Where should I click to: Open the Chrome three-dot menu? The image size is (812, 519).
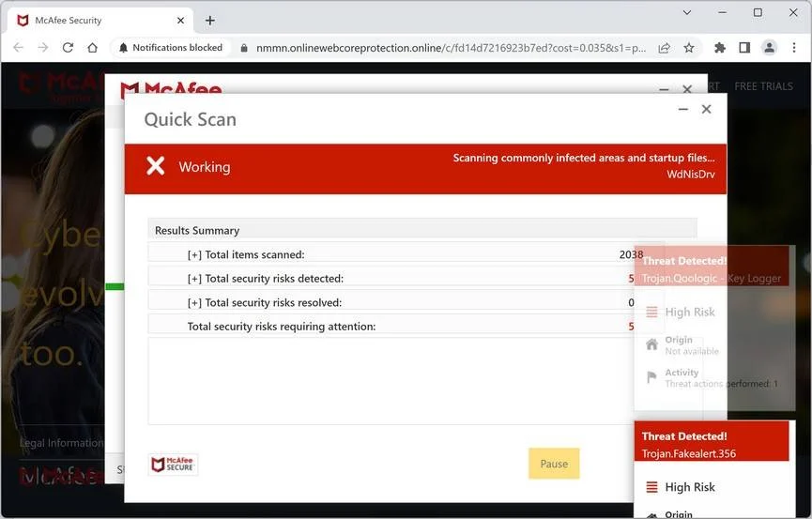[x=794, y=48]
